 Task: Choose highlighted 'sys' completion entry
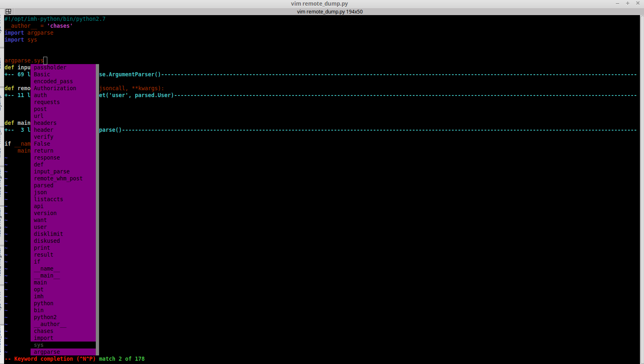[39, 345]
